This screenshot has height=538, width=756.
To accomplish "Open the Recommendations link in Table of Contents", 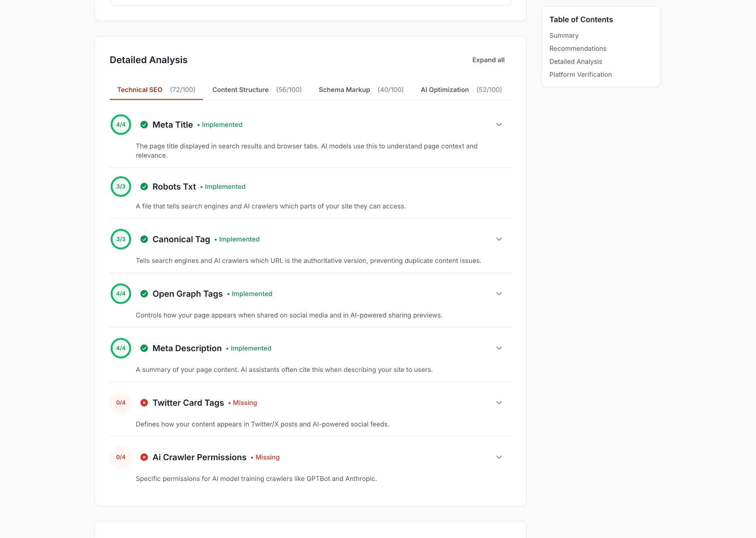I will (x=578, y=48).
